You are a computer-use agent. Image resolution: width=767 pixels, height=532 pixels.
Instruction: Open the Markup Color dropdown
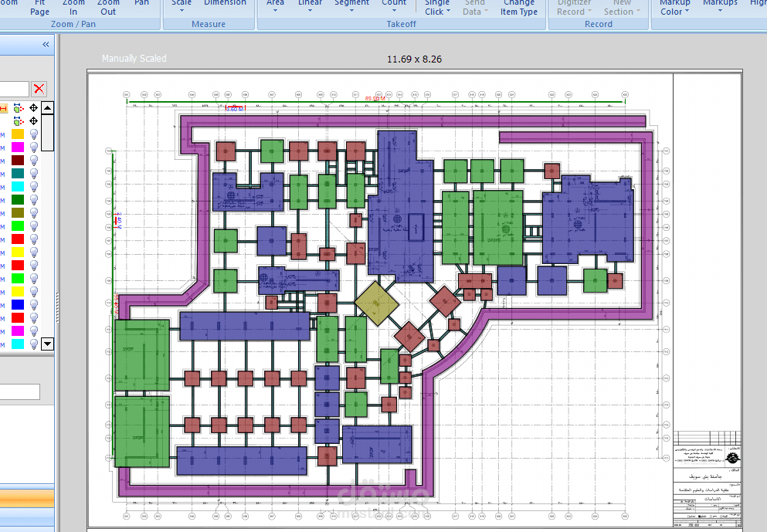coord(674,7)
